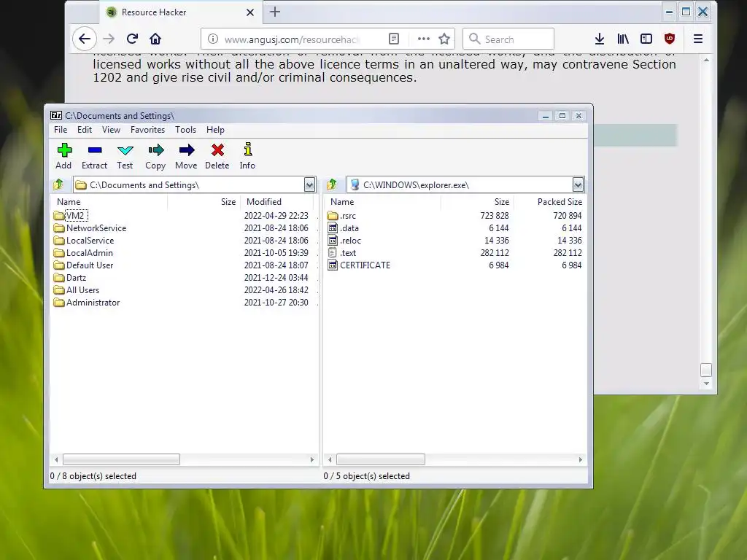Sort left pane by Size column
The height and width of the screenshot is (560, 747).
(204, 202)
